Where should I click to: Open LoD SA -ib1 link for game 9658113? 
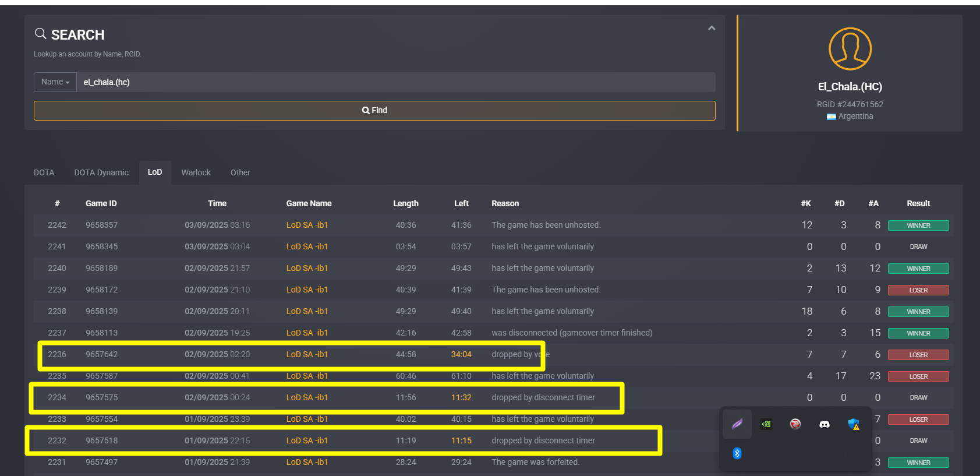coord(307,333)
